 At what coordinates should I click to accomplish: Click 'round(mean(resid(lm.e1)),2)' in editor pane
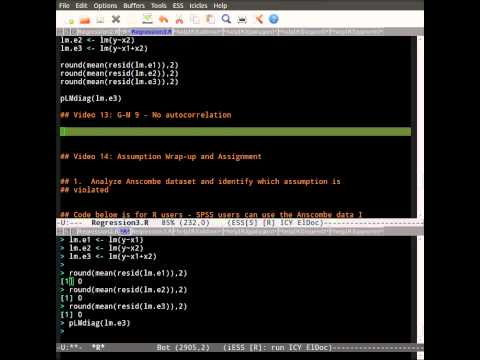tap(119, 65)
